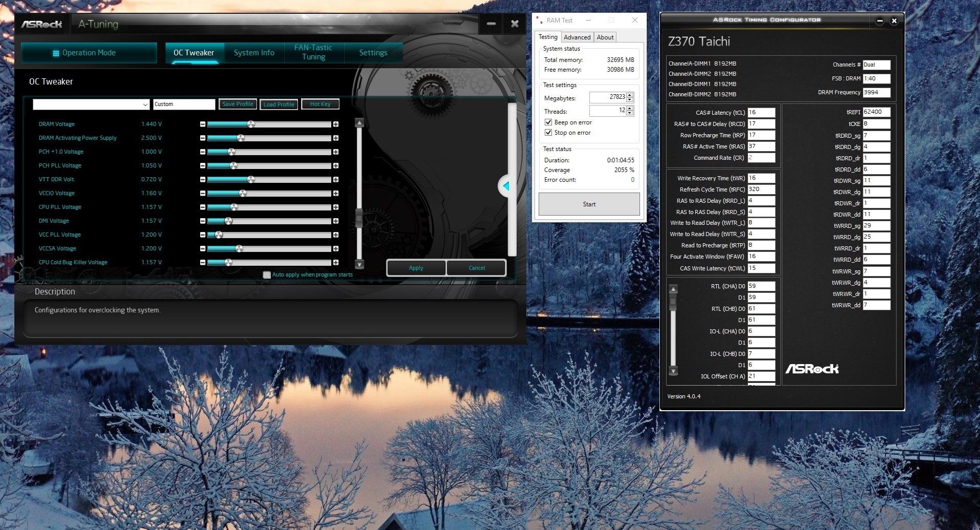
Task: Click Save Profile button
Action: [x=238, y=104]
